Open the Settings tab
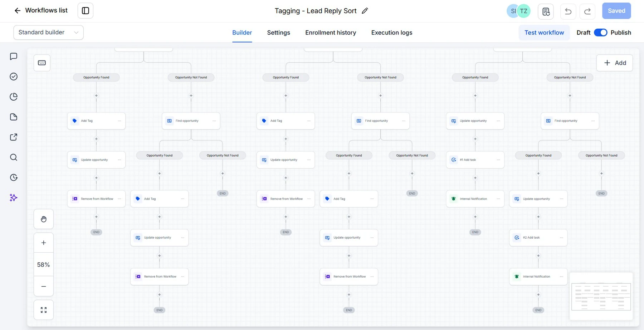 tap(279, 33)
